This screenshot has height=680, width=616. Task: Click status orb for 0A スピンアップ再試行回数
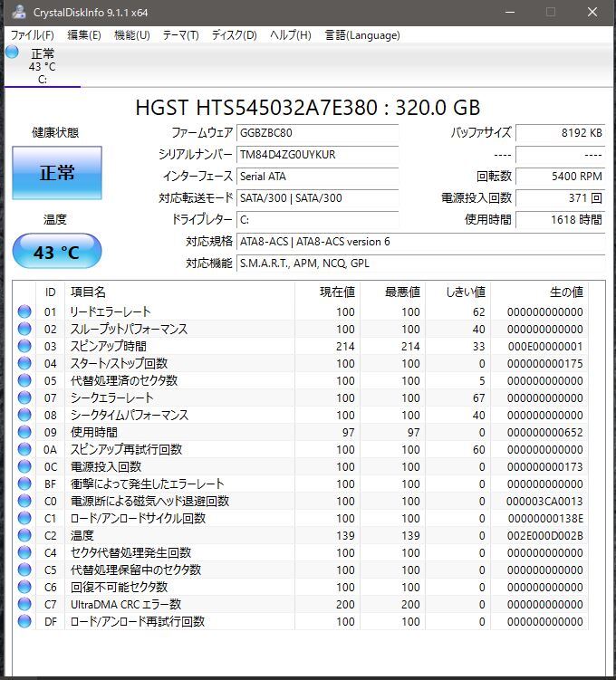point(24,449)
